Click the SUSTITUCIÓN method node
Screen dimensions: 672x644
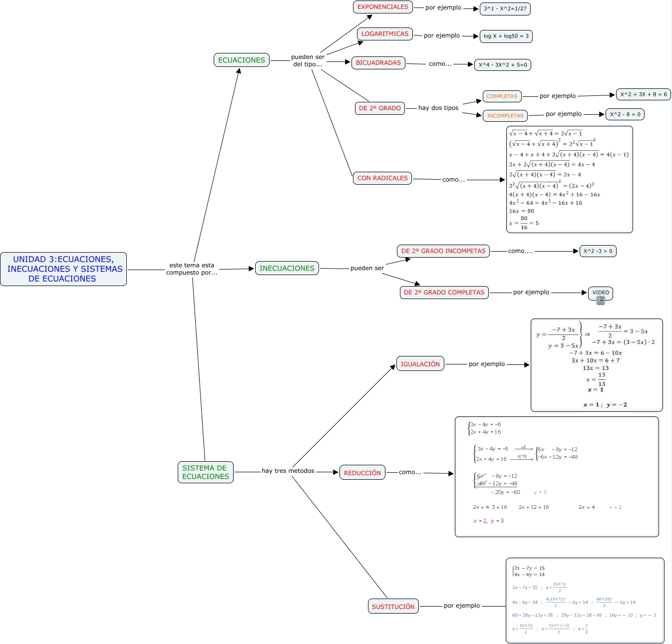tap(393, 607)
